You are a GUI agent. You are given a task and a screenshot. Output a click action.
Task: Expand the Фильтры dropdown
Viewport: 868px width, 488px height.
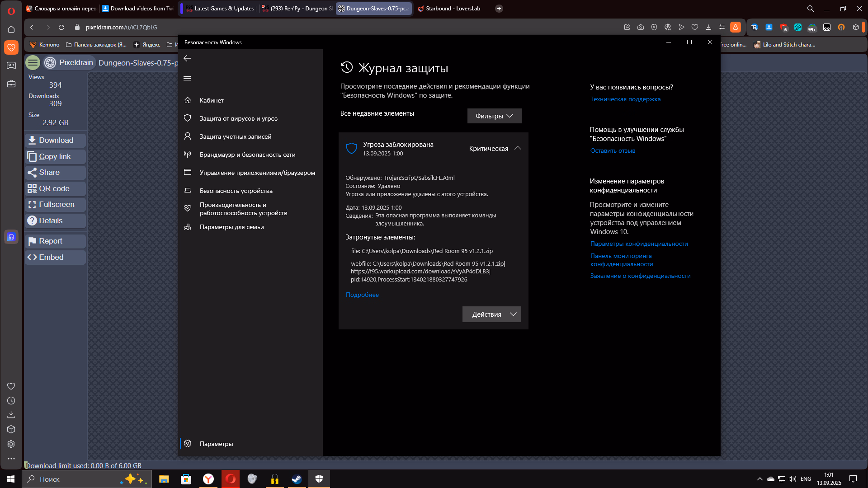tap(494, 116)
